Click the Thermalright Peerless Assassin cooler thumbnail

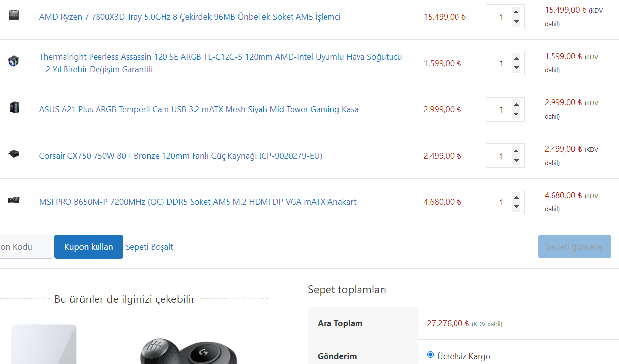pyautogui.click(x=14, y=62)
